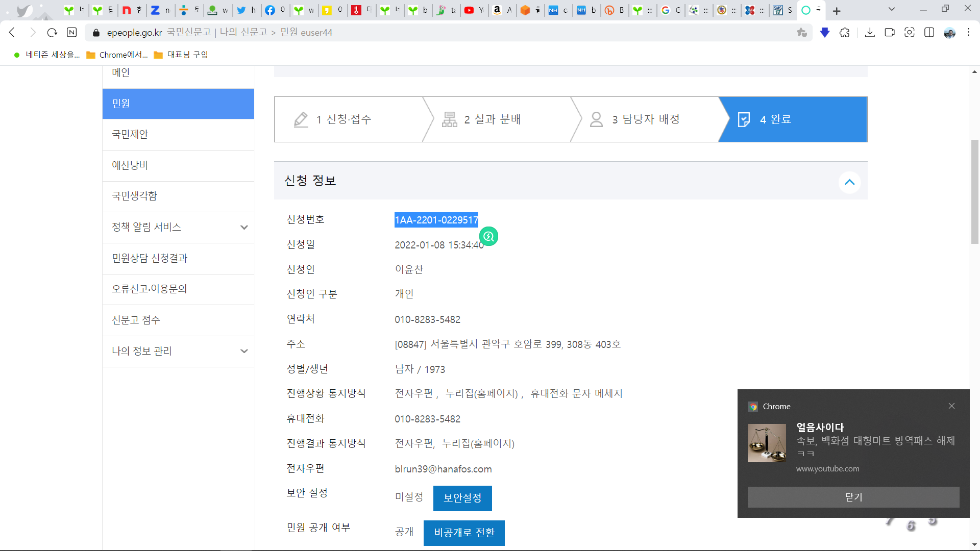Select 예산낭비 in the sidebar
980x551 pixels.
178,165
